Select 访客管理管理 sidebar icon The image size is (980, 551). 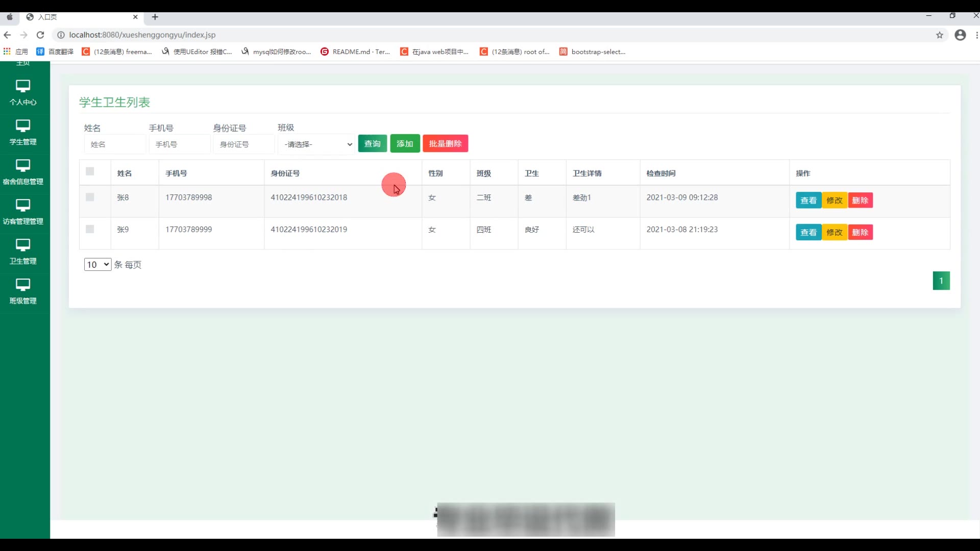point(23,205)
